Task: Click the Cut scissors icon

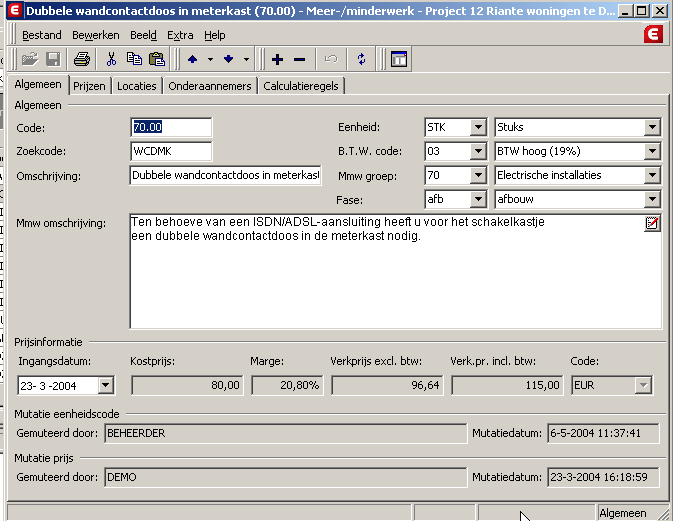Action: click(x=112, y=59)
